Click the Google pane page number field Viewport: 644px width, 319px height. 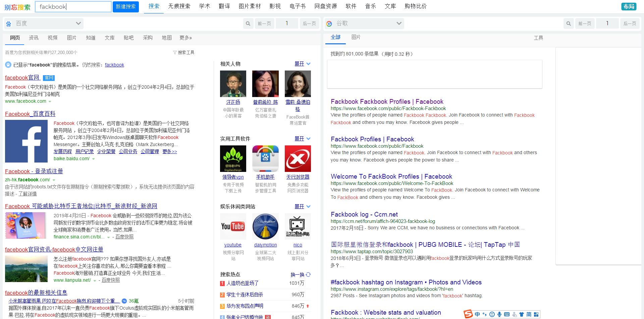point(607,24)
